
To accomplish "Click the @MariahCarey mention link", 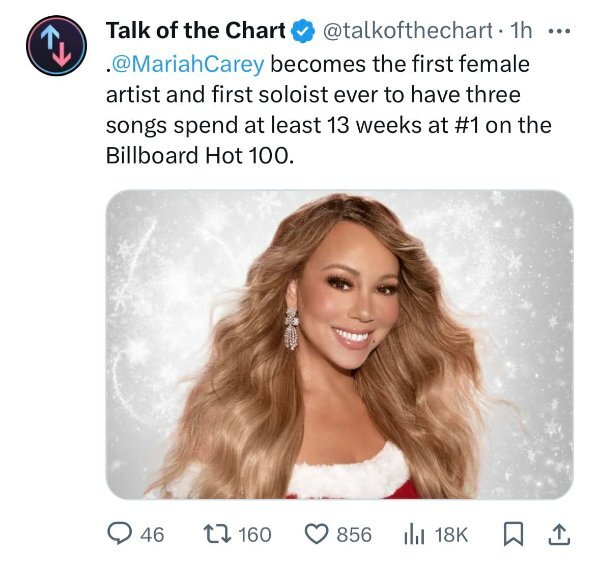I will (186, 65).
